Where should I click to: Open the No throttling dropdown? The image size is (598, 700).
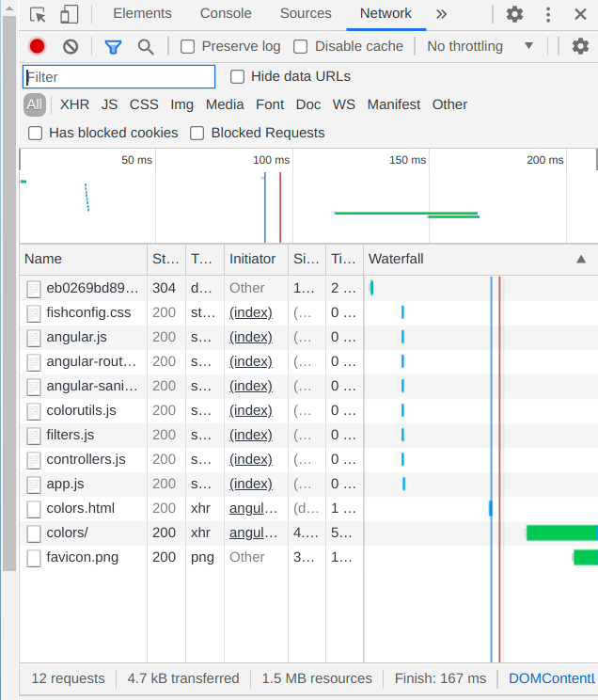click(x=480, y=46)
